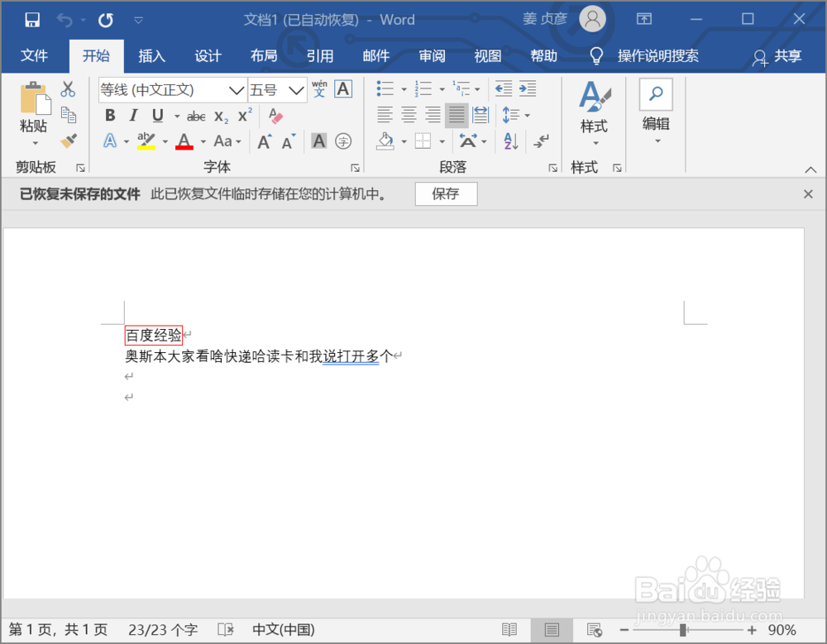Toggle italic formatting
This screenshot has width=827, height=644.
tap(132, 116)
